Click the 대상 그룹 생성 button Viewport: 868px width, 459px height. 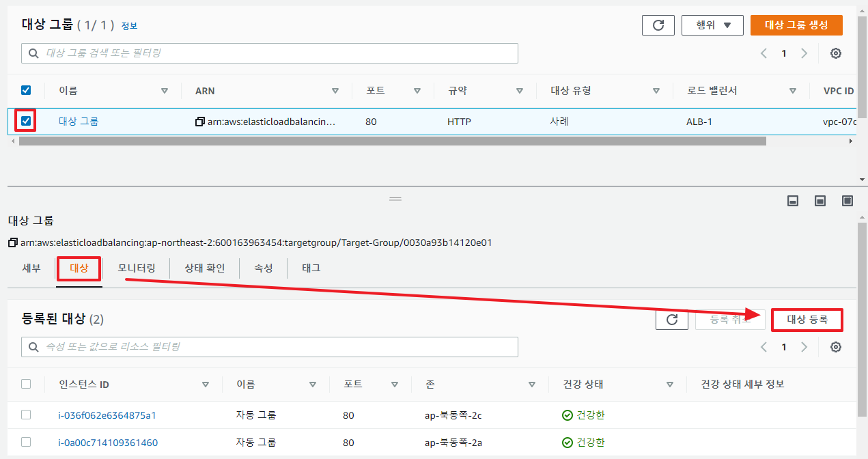tap(796, 25)
